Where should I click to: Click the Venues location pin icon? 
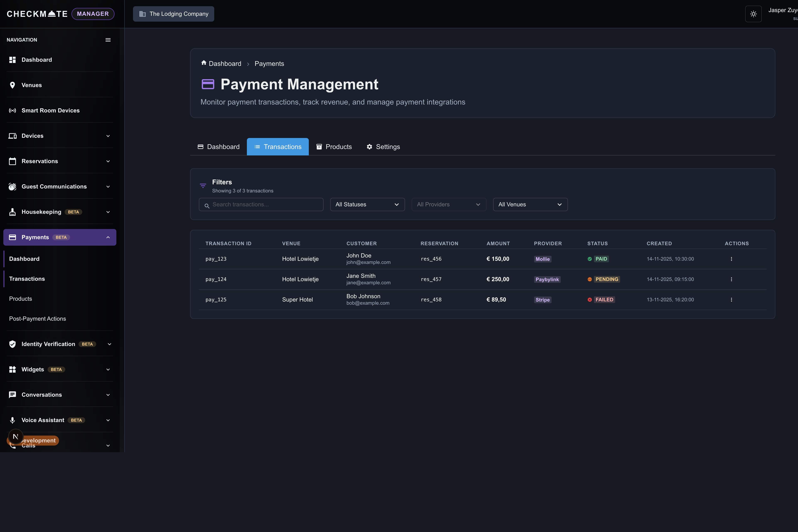point(12,85)
